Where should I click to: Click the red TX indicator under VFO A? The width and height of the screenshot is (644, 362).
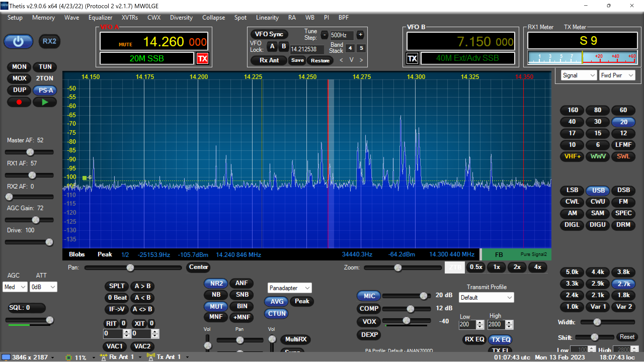(202, 59)
